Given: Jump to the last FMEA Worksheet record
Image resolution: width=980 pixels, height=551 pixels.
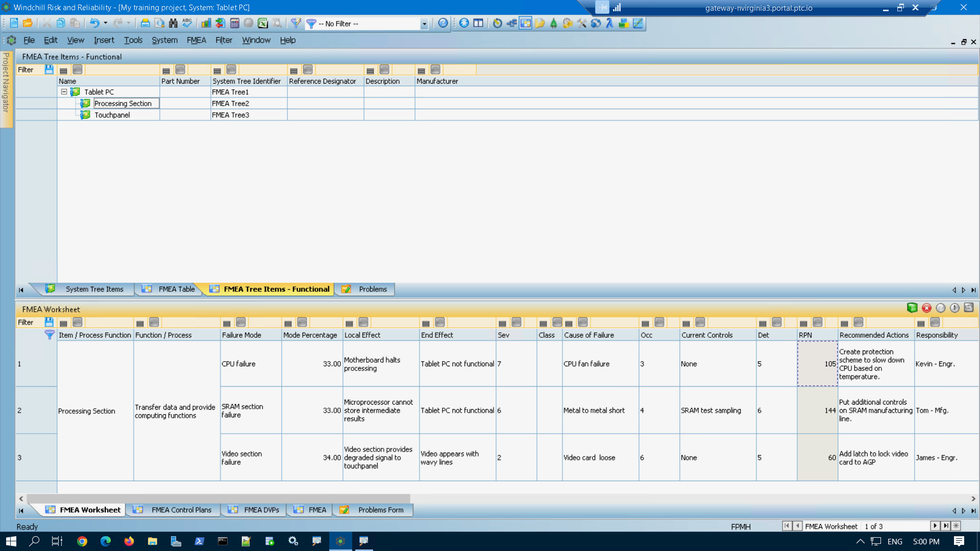Looking at the screenshot, I should [946, 526].
